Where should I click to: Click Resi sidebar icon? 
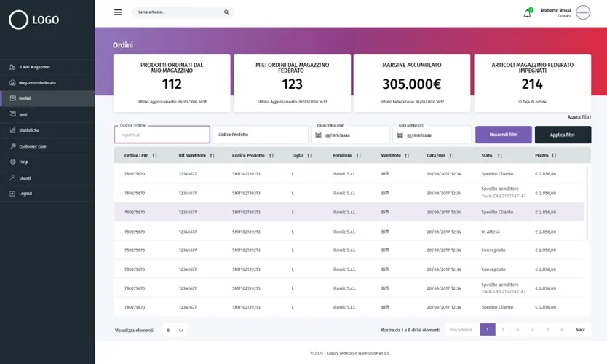pyautogui.click(x=12, y=114)
